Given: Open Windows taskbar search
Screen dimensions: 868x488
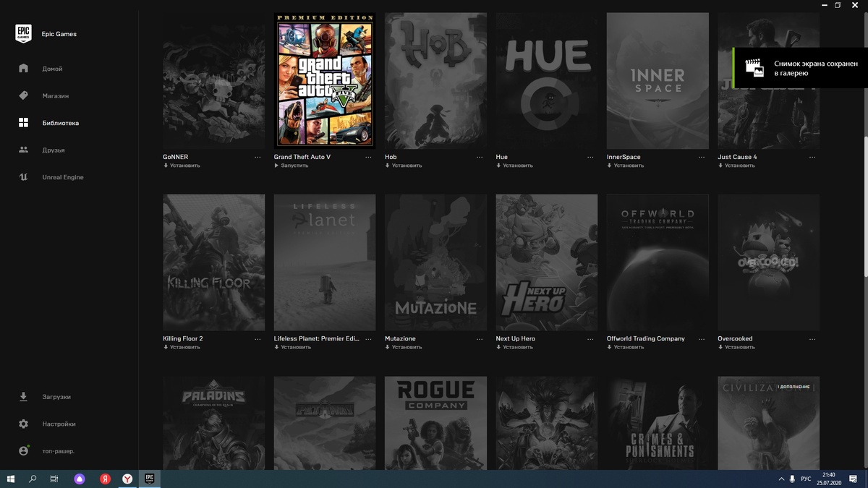Looking at the screenshot, I should pyautogui.click(x=33, y=479).
